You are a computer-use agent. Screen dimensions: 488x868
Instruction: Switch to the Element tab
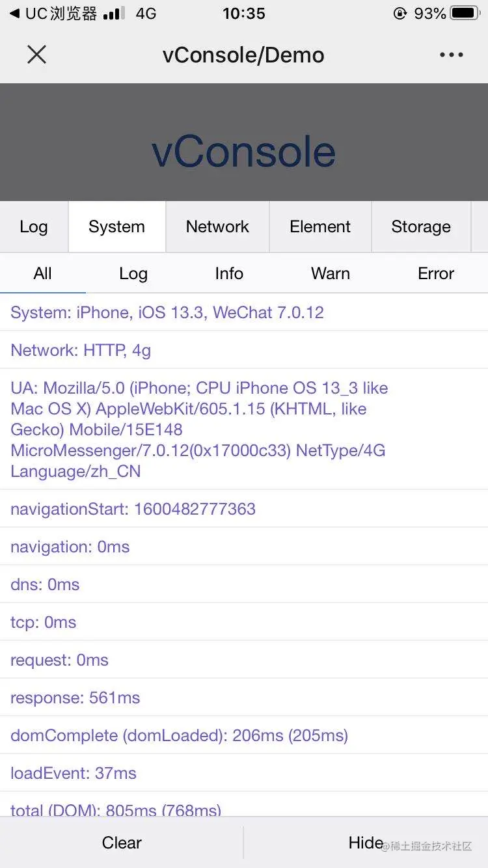point(320,226)
